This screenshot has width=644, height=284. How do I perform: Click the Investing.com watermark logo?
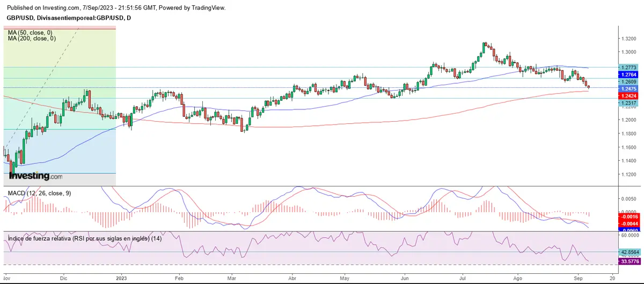point(36,176)
